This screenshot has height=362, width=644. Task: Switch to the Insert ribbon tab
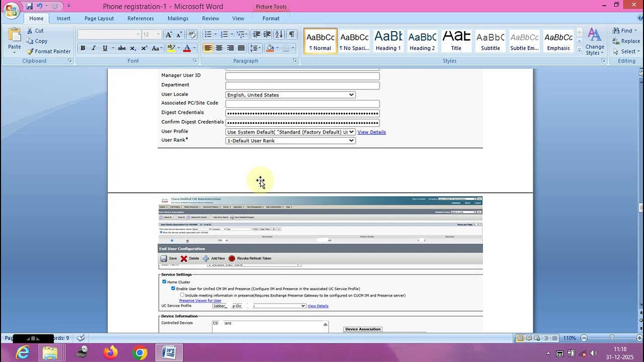coord(63,19)
